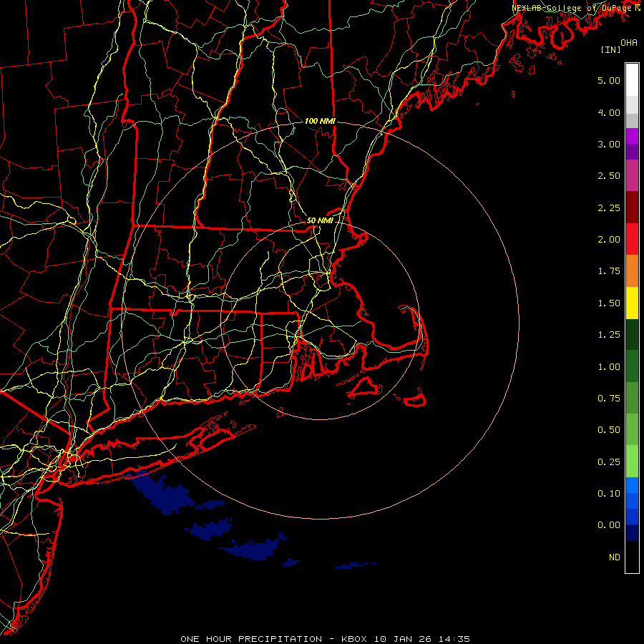Click the 2.25 legend value
The height and width of the screenshot is (644, 644).
(609, 208)
